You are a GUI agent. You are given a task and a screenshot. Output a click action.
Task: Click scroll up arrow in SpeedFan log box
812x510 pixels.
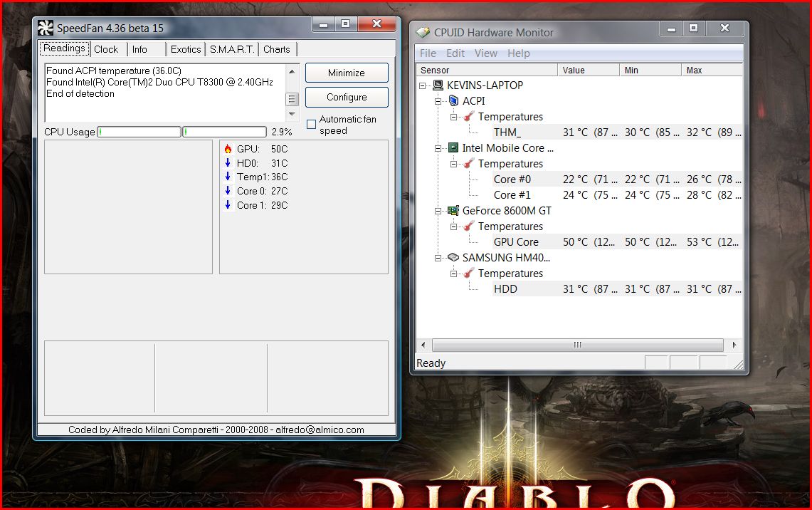[x=292, y=71]
